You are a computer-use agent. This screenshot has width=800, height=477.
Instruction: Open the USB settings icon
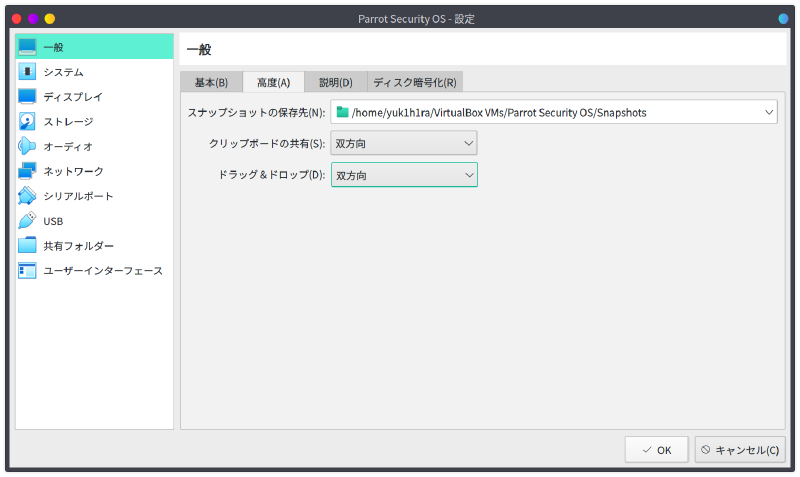tap(27, 221)
